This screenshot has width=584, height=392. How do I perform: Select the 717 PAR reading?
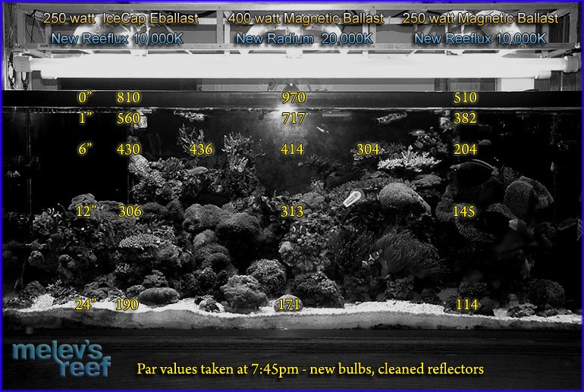coord(293,118)
